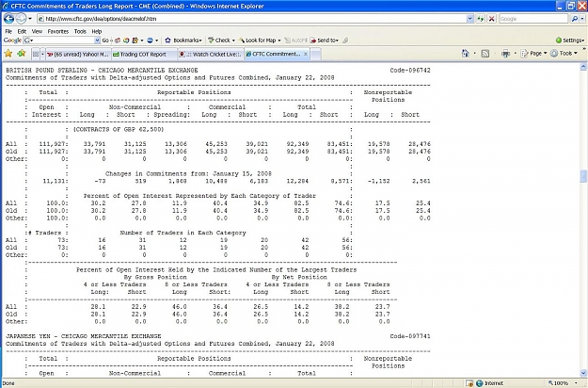Click the RSS feeds icon
This screenshot has height=388, width=588.
pyautogui.click(x=485, y=54)
